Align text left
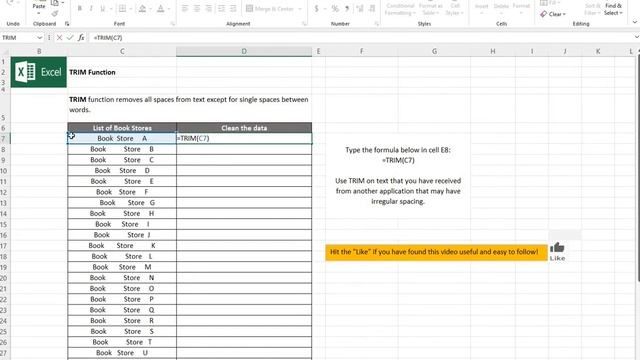The width and height of the screenshot is (640, 360). click(185, 9)
